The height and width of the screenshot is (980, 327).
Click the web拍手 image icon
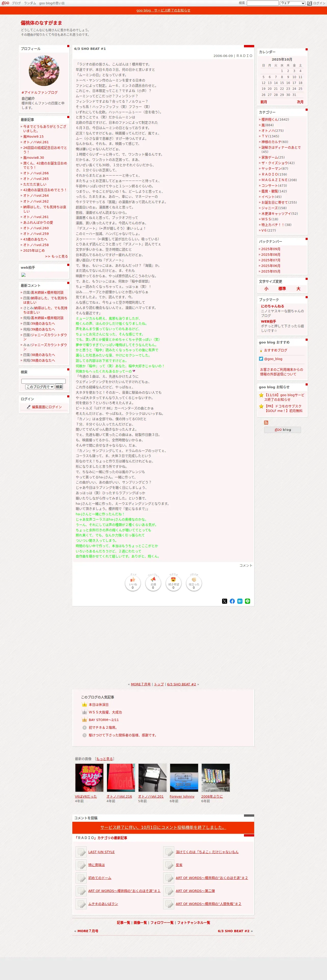[23, 275]
